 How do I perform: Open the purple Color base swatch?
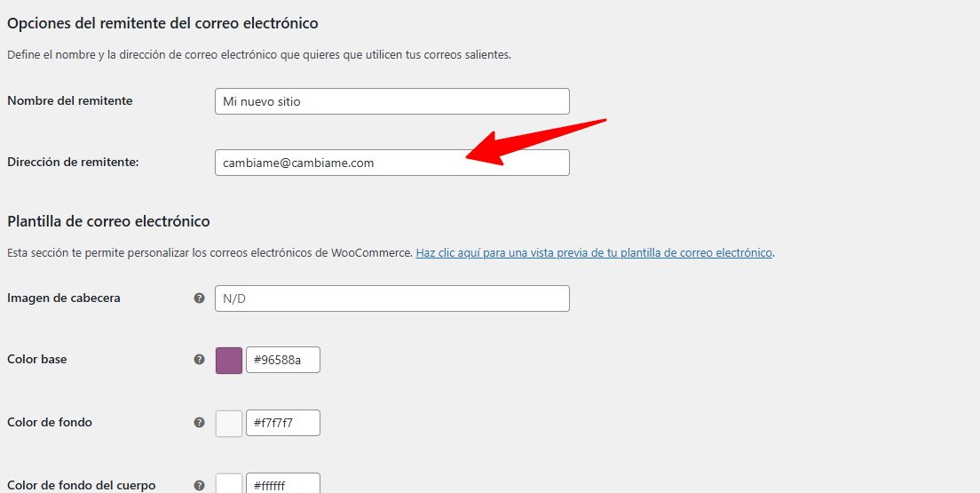229,360
